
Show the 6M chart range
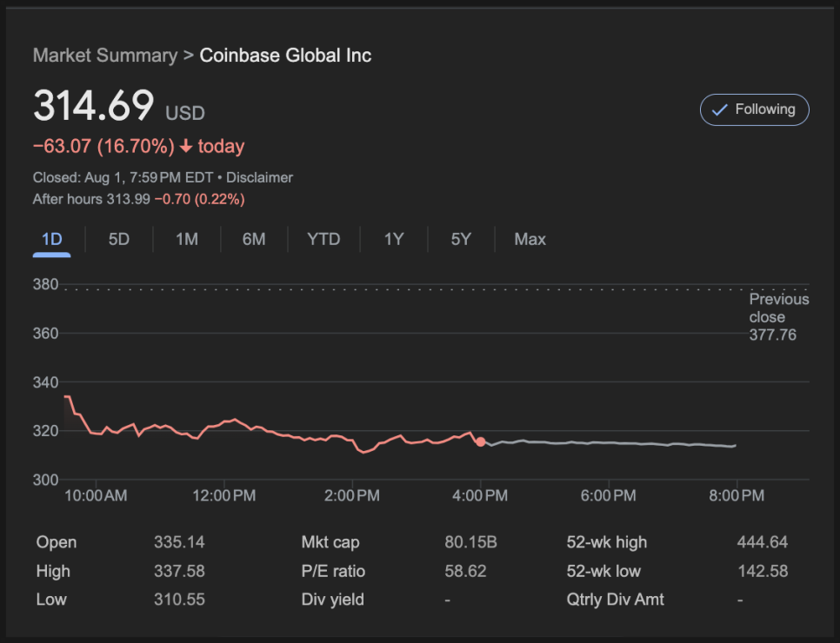(254, 239)
